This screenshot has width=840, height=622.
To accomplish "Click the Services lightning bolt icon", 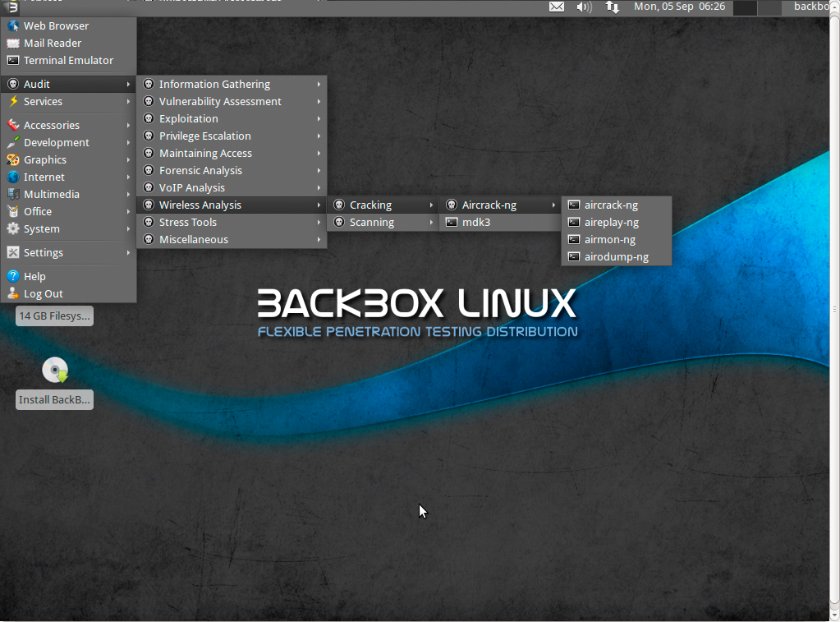I will tap(13, 101).
